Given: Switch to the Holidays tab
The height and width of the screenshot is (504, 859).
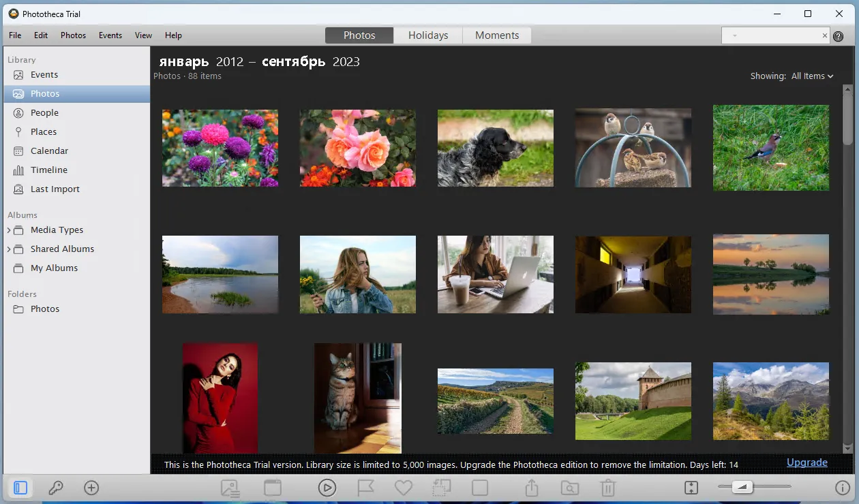Looking at the screenshot, I should (428, 35).
